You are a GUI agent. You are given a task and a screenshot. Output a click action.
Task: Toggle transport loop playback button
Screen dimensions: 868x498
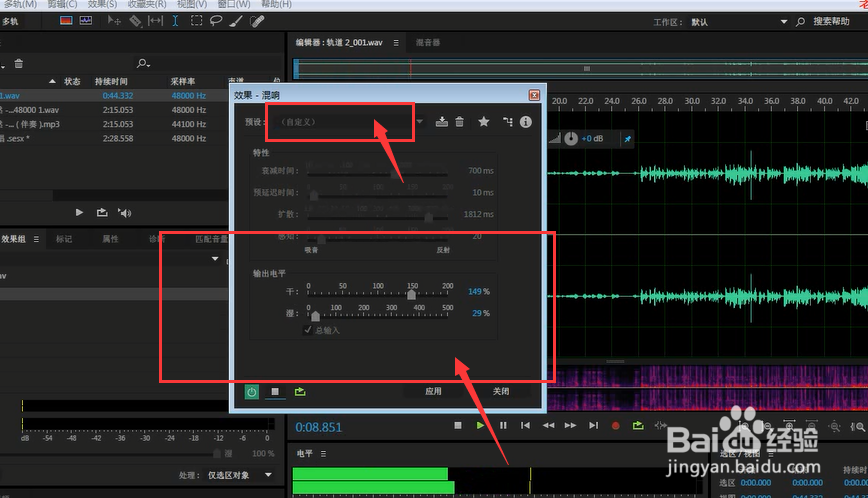tap(638, 426)
